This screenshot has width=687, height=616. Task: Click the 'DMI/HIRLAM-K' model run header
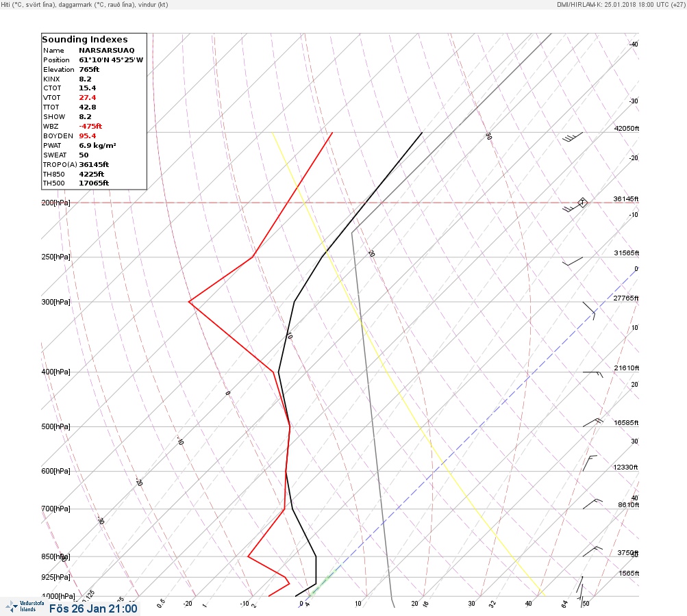[621, 4]
